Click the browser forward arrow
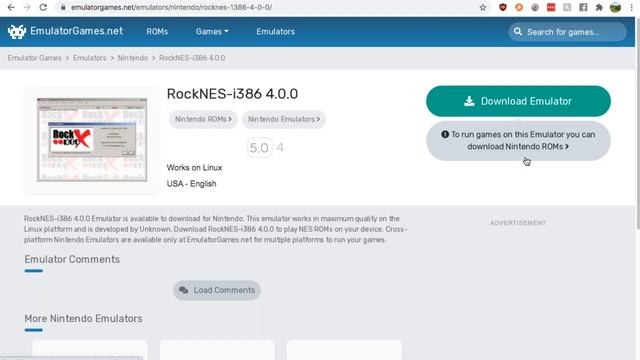The width and height of the screenshot is (640, 360). coord(27,7)
